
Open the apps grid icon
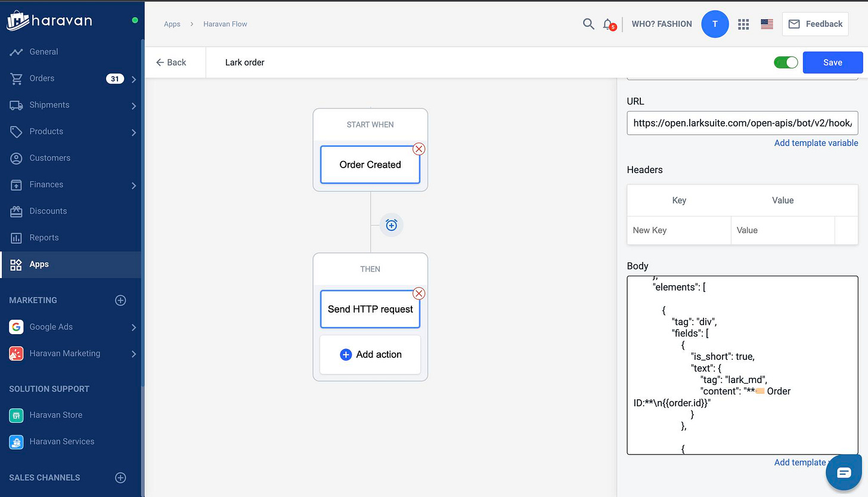coord(743,24)
